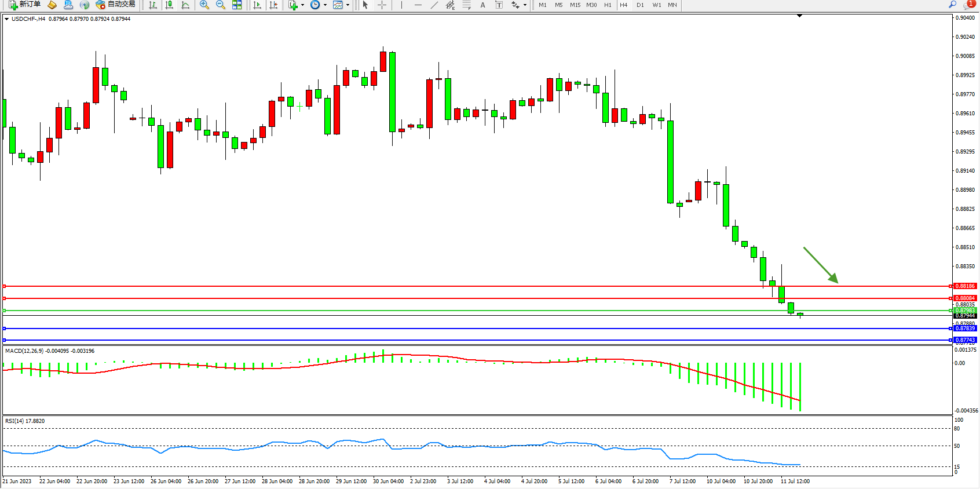The width and height of the screenshot is (980, 489).
Task: Click the chart shift triangle marker
Action: (799, 16)
